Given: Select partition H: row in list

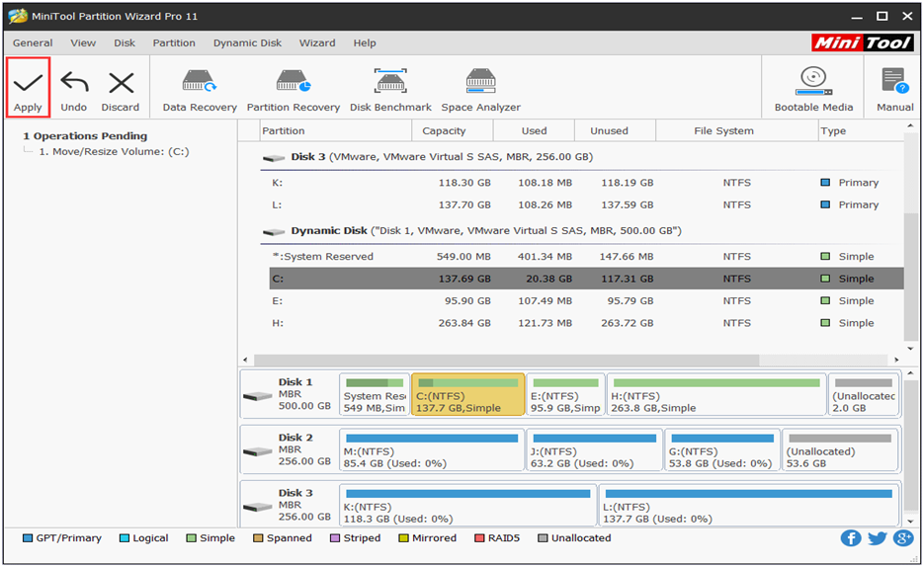Looking at the screenshot, I should tap(586, 323).
